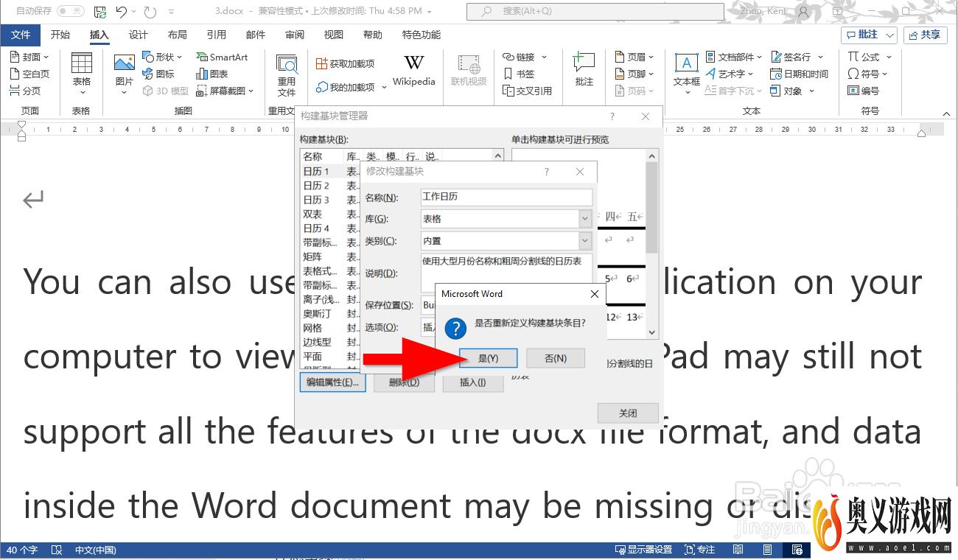Switch to Print Layout view icon

(x=767, y=550)
